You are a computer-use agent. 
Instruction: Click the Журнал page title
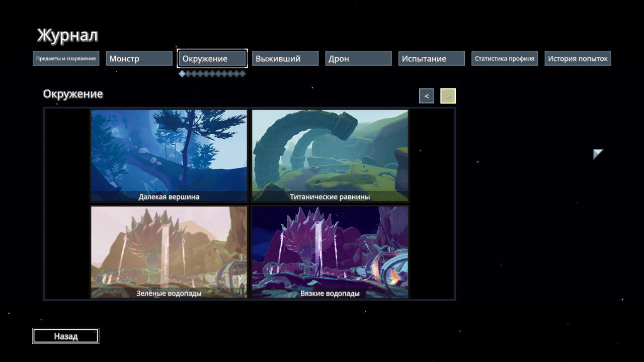coord(67,36)
